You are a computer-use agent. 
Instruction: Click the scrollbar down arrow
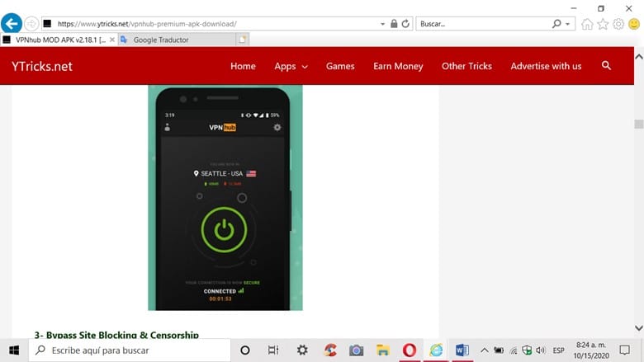click(639, 328)
